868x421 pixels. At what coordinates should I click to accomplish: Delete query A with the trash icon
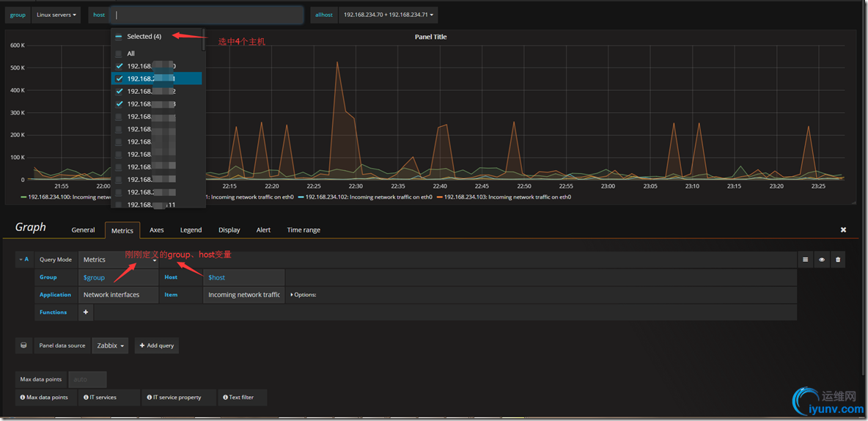[x=838, y=259]
